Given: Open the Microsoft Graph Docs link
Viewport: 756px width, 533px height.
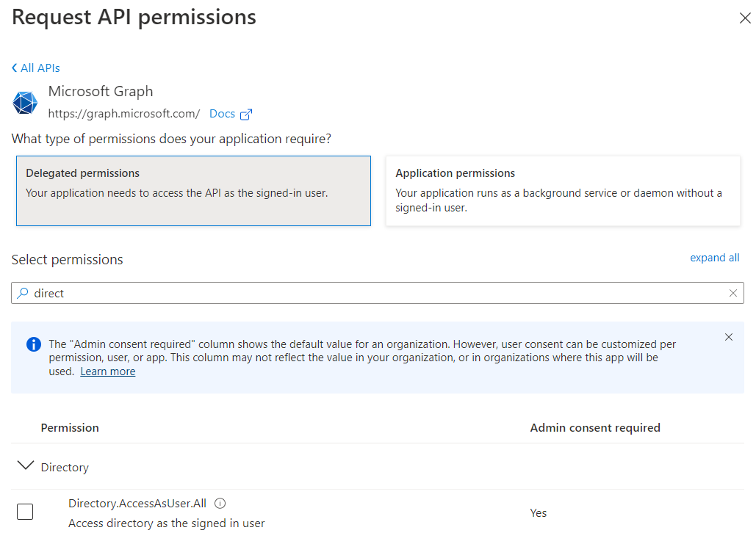Looking at the screenshot, I should pyautogui.click(x=224, y=113).
